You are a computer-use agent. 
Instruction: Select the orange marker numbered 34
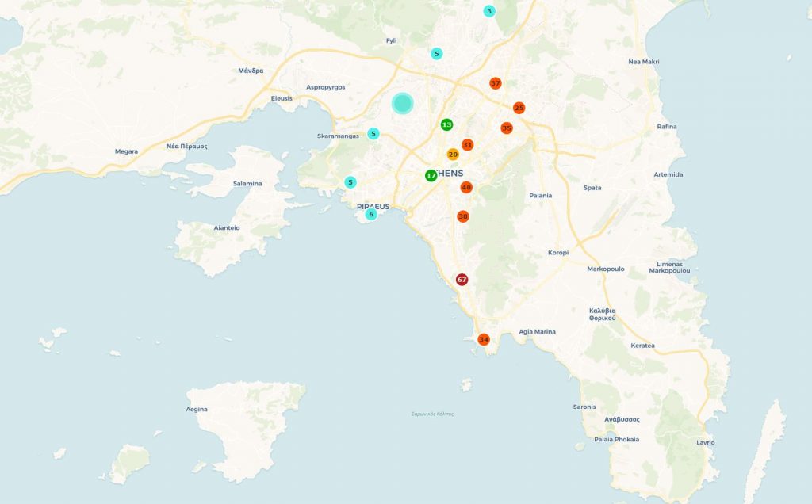click(484, 340)
